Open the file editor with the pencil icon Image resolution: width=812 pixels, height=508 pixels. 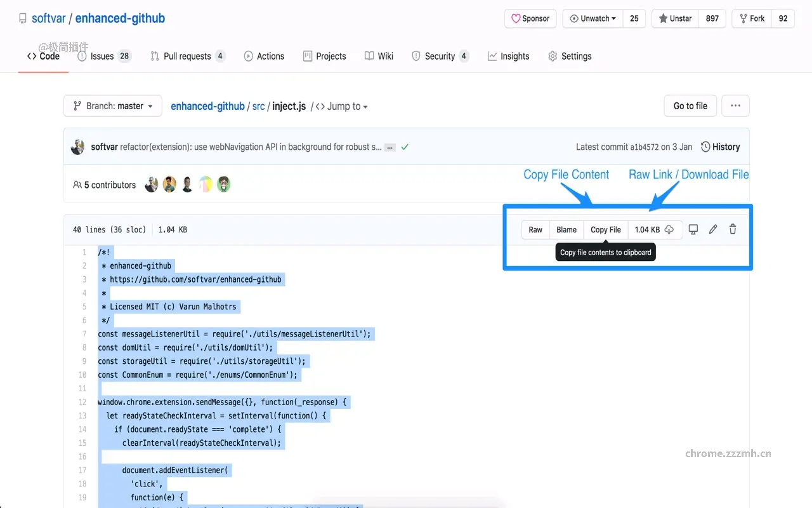(712, 229)
